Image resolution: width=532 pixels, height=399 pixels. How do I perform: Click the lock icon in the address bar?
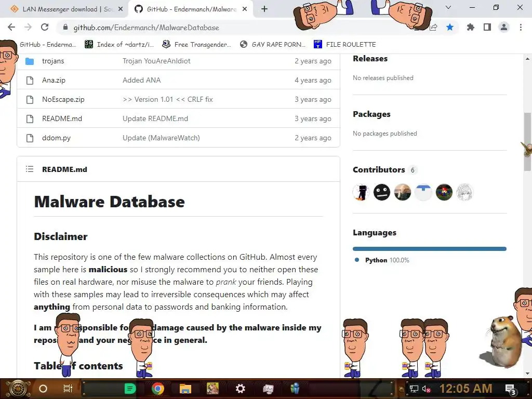point(65,28)
